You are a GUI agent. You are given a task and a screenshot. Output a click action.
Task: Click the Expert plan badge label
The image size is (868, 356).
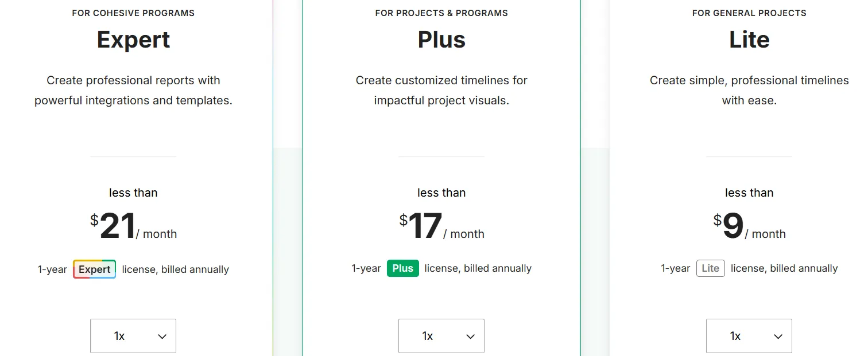tap(94, 269)
